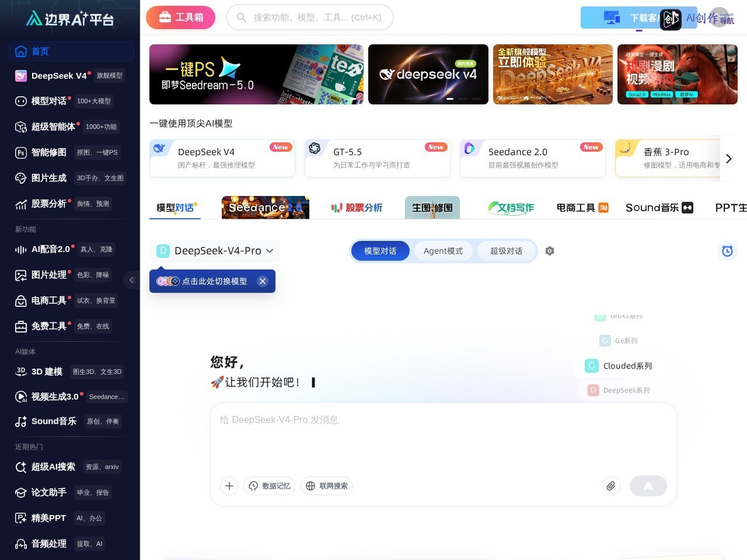Toggle 联网搜索 option
The height and width of the screenshot is (560, 747).
pos(327,486)
